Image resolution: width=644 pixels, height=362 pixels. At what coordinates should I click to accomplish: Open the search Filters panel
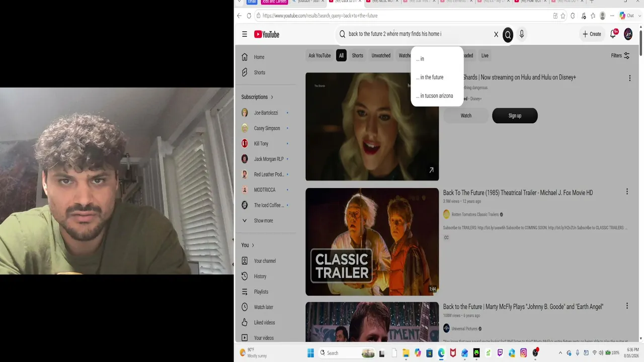click(620, 56)
